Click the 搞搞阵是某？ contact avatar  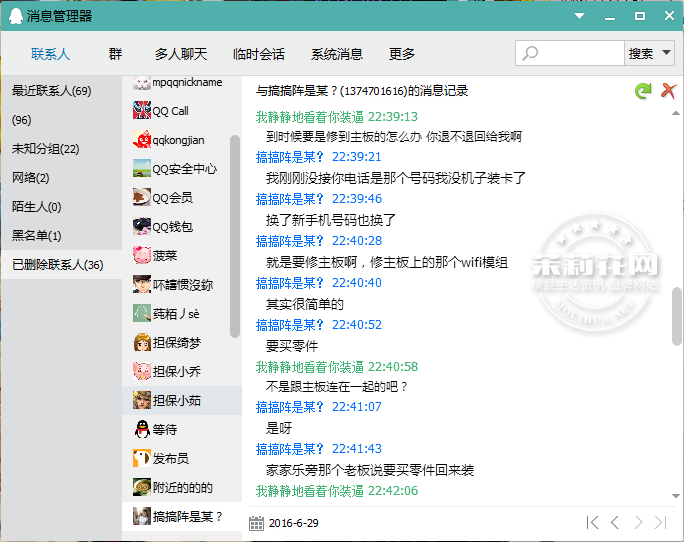coord(142,516)
